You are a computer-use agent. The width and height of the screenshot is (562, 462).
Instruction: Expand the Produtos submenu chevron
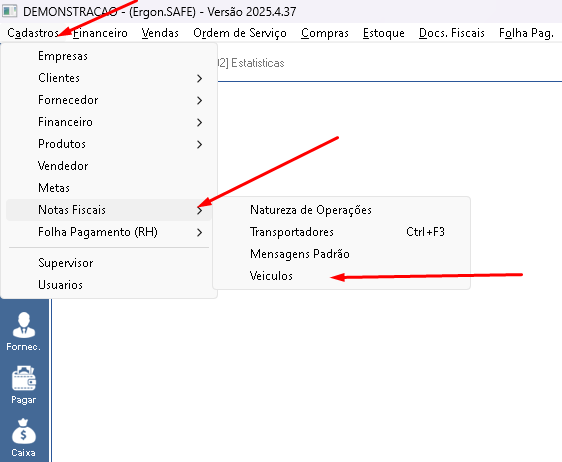pyautogui.click(x=200, y=144)
